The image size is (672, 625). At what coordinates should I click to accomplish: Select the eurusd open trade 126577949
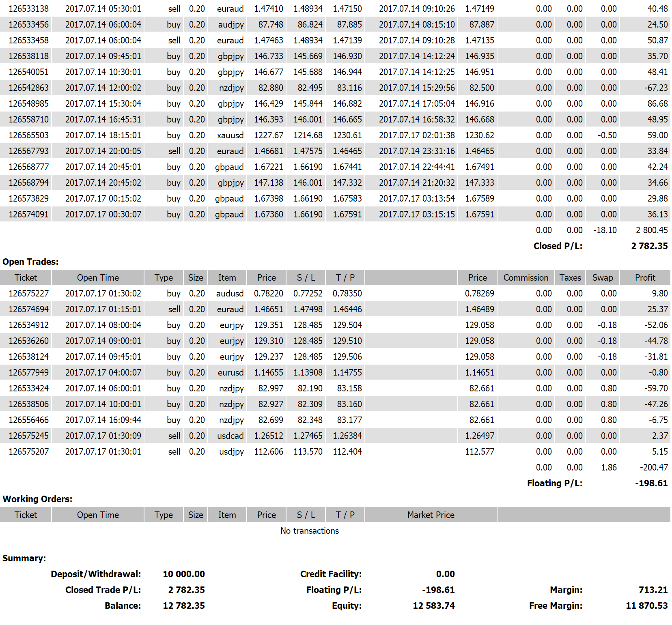pos(335,372)
